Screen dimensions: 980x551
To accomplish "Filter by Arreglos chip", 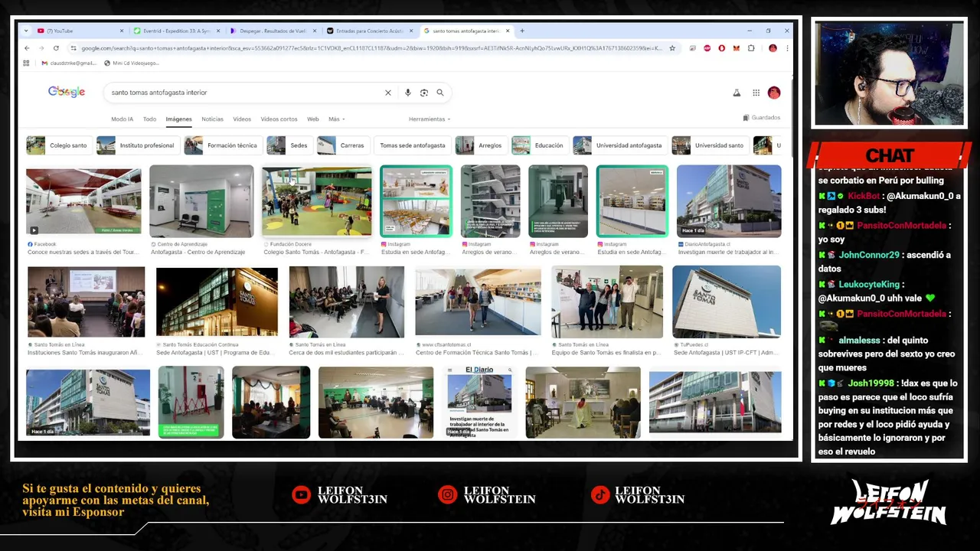I will point(481,145).
